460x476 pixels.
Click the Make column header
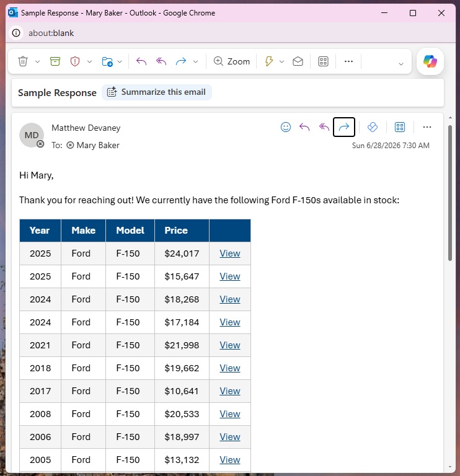coord(83,231)
